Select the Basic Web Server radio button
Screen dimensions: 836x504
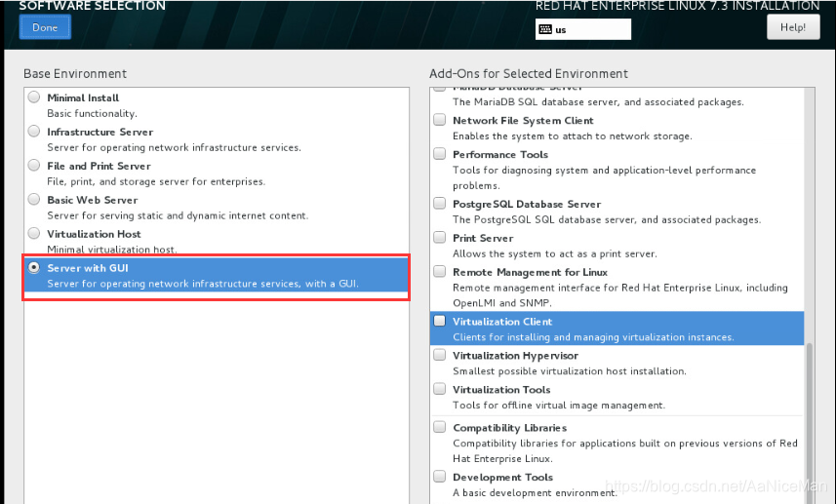pyautogui.click(x=34, y=199)
